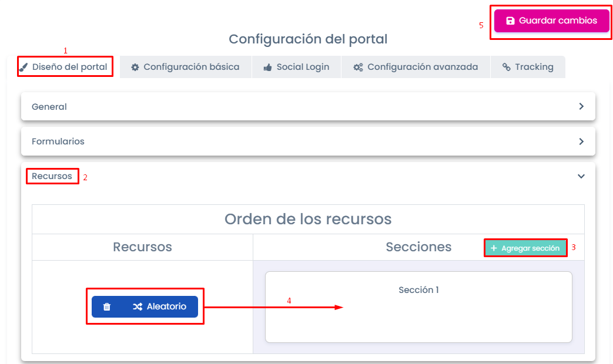Click the thumbs-up icon of Social Login
Screen dimensions: 613x364
(267, 67)
